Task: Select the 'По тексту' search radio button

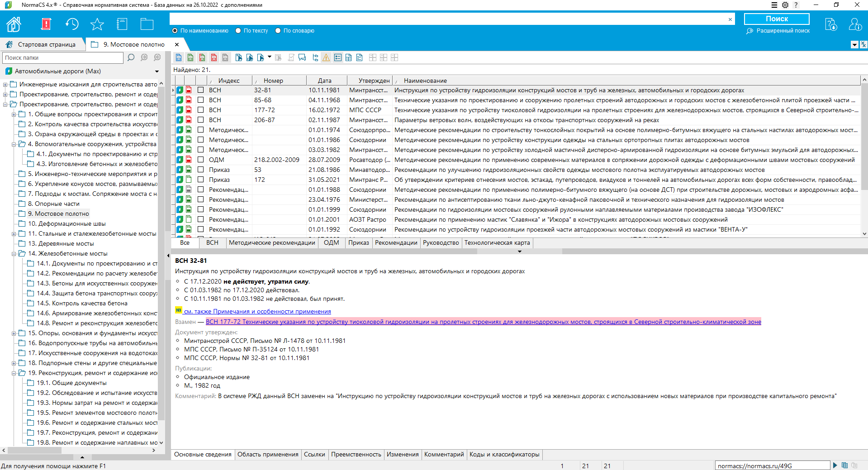Action: tap(238, 30)
